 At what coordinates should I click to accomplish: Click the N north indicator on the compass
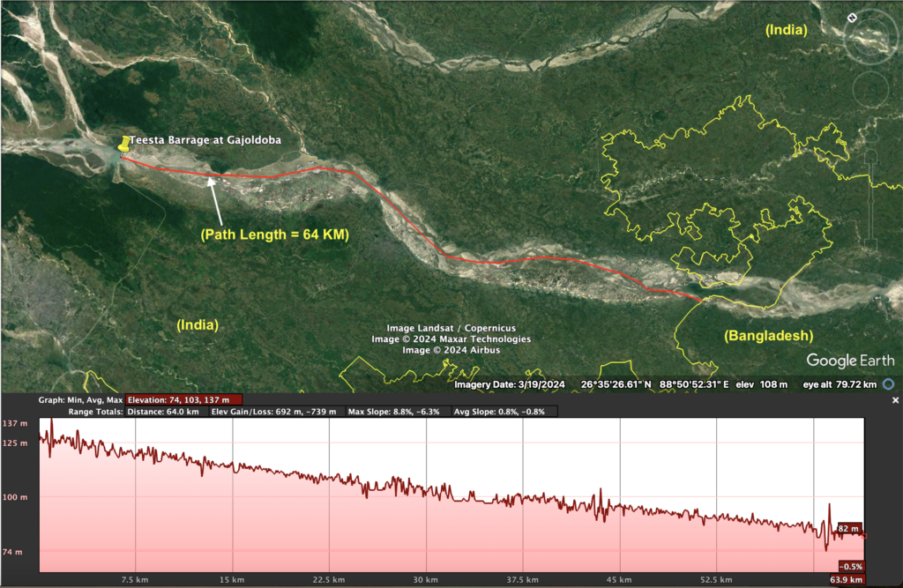tap(852, 17)
